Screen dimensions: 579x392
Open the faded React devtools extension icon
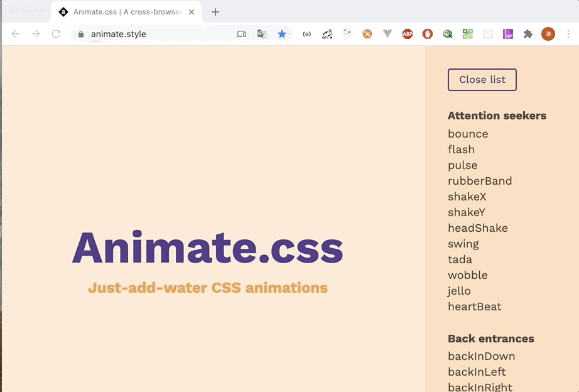click(488, 34)
